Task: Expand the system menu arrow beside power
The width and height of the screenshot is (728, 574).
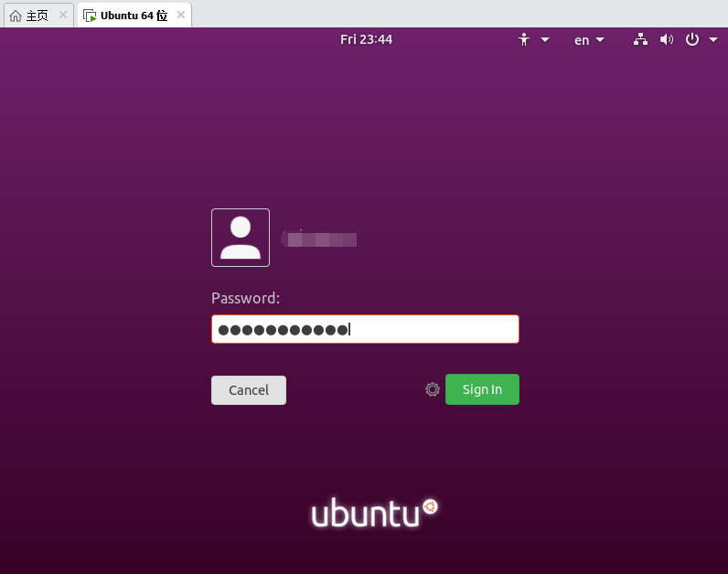Action: (x=712, y=40)
